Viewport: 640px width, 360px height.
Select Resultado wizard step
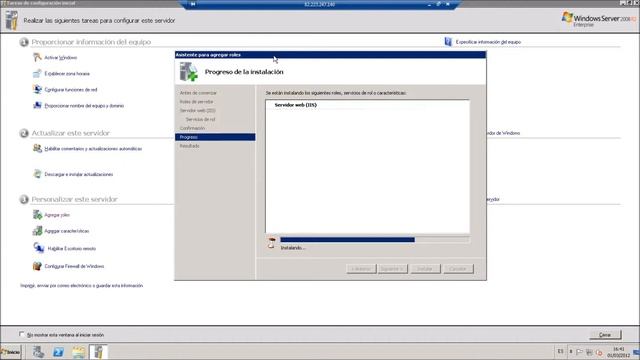tap(189, 146)
